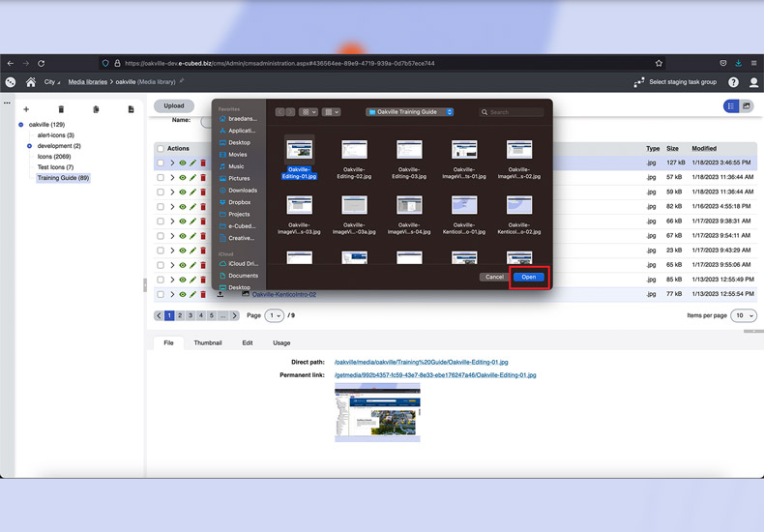Click the Firefox downloads arrow icon
The width and height of the screenshot is (764, 532).
click(x=738, y=63)
